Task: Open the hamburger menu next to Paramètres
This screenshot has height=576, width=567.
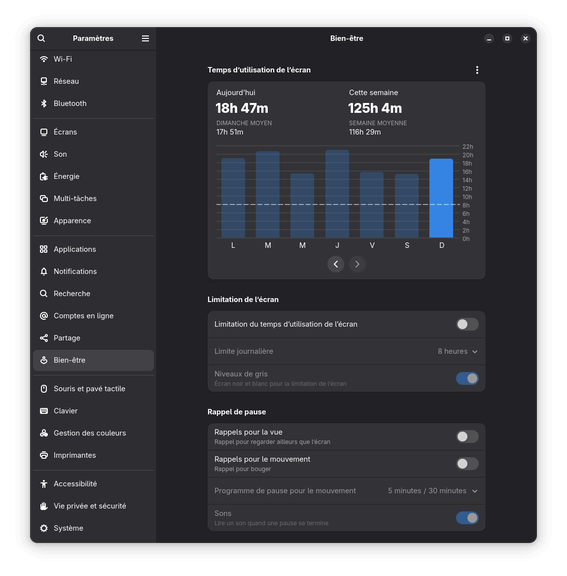Action: [145, 38]
